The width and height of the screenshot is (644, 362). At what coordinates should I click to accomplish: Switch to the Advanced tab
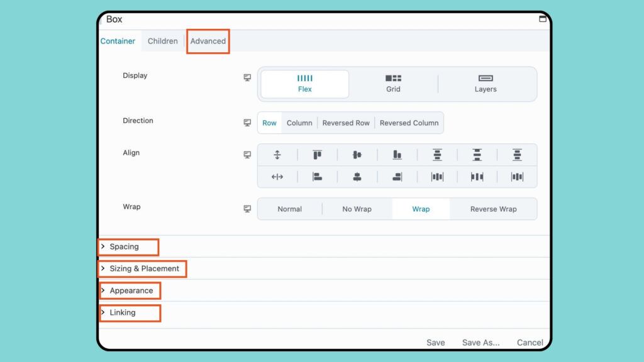[208, 41]
